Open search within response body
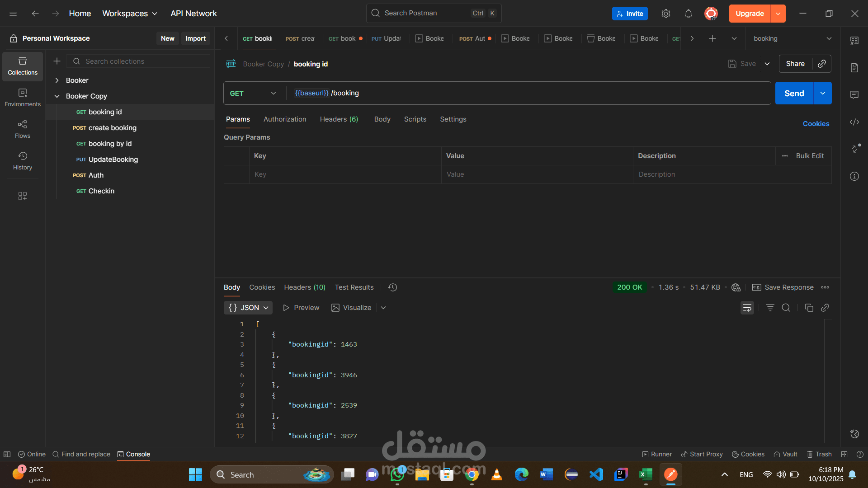 click(786, 307)
